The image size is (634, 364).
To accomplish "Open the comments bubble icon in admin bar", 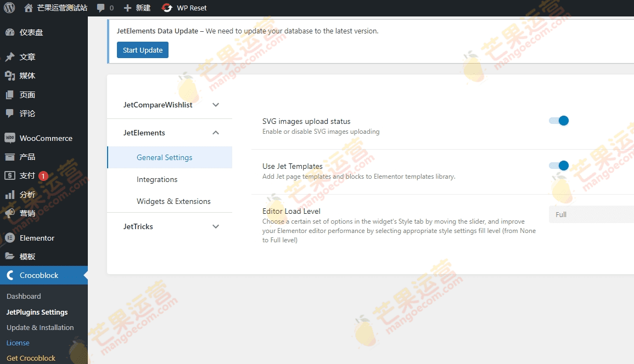I will [x=100, y=8].
